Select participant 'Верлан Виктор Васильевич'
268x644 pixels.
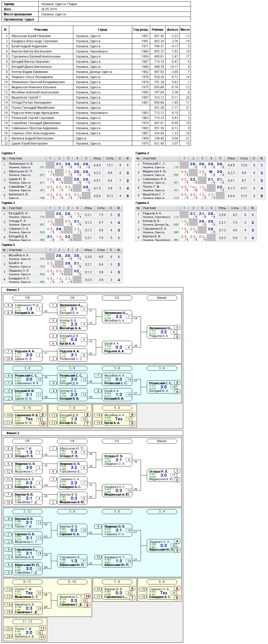pyautogui.click(x=32, y=51)
